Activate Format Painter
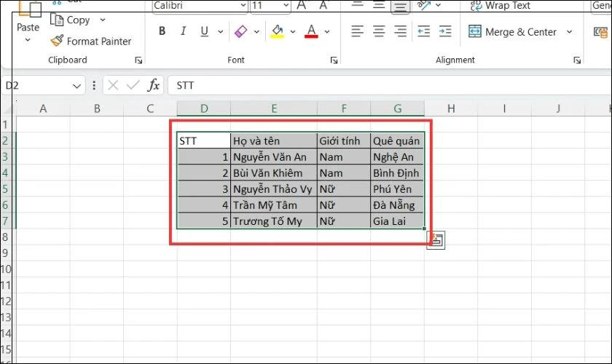 click(91, 41)
